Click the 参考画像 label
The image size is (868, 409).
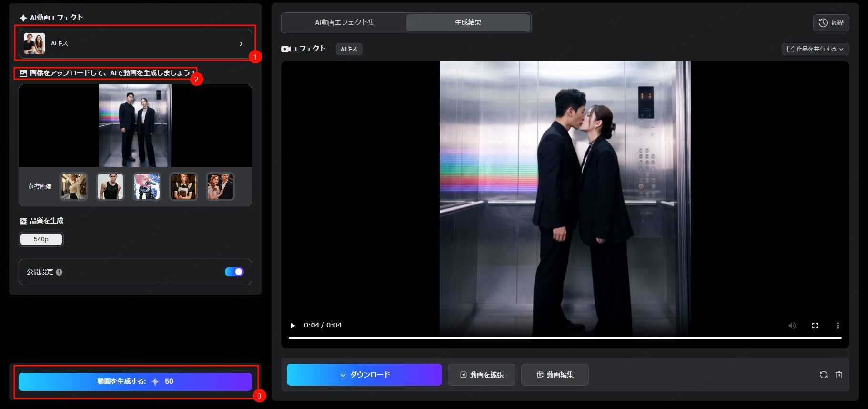point(40,186)
